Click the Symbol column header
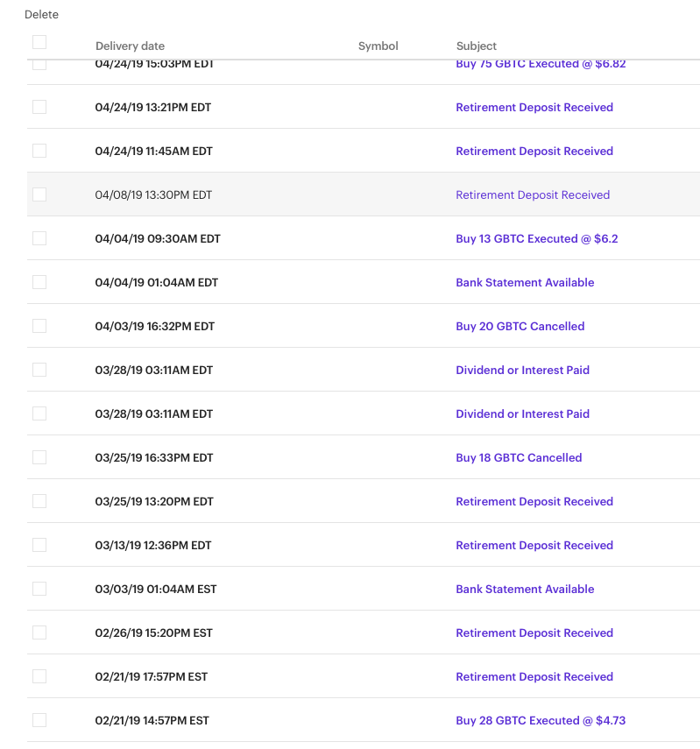 pos(378,46)
